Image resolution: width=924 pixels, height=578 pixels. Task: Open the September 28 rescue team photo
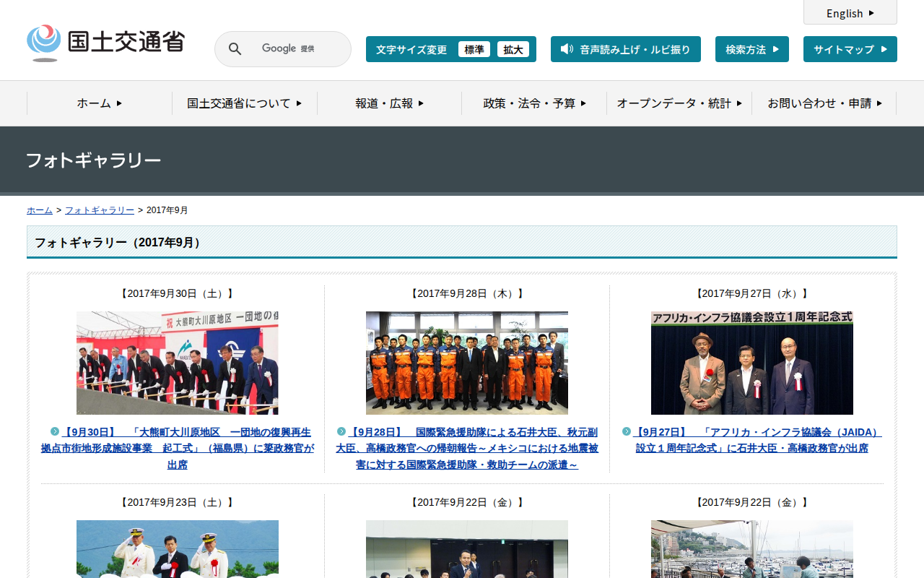(x=467, y=363)
